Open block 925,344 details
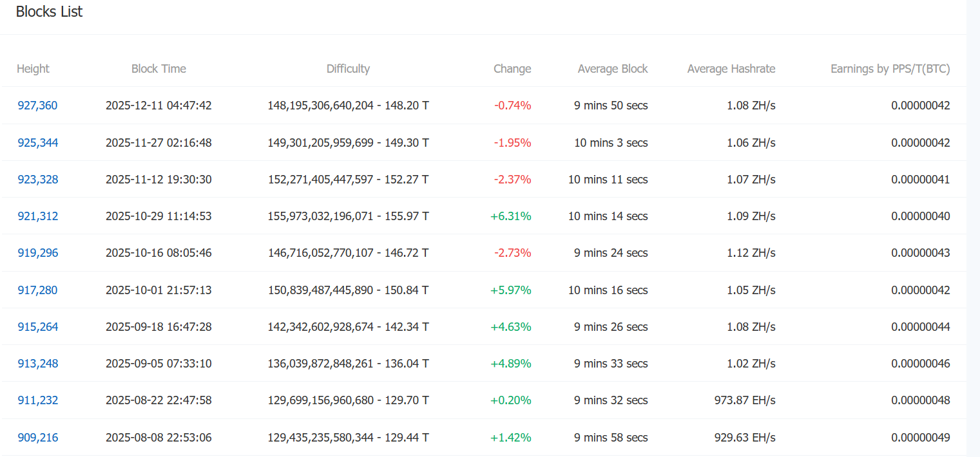 pyautogui.click(x=37, y=143)
